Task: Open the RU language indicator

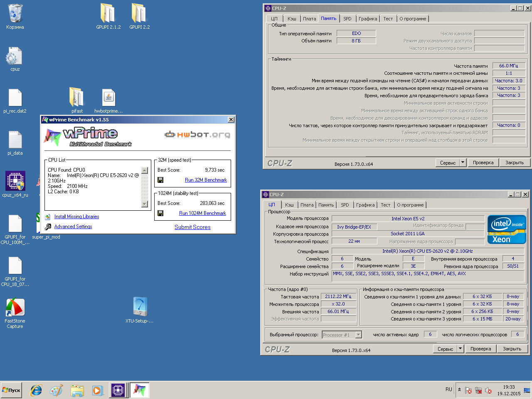Action: [x=449, y=389]
